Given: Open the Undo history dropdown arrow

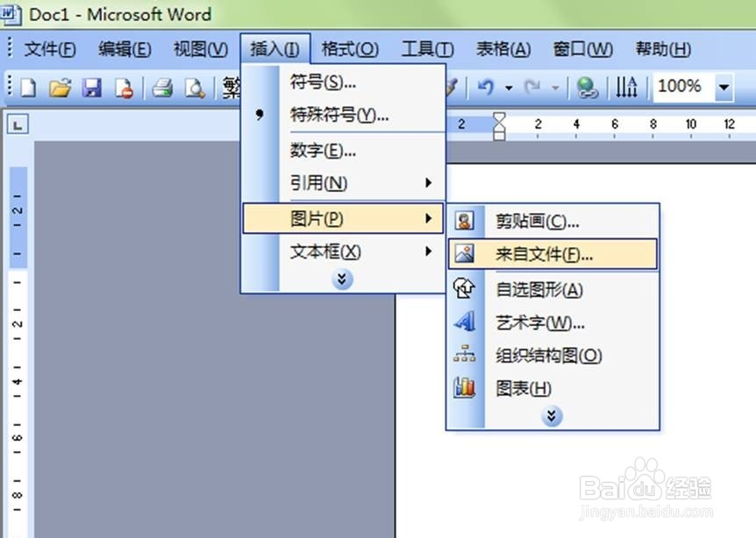Looking at the screenshot, I should click(x=509, y=88).
